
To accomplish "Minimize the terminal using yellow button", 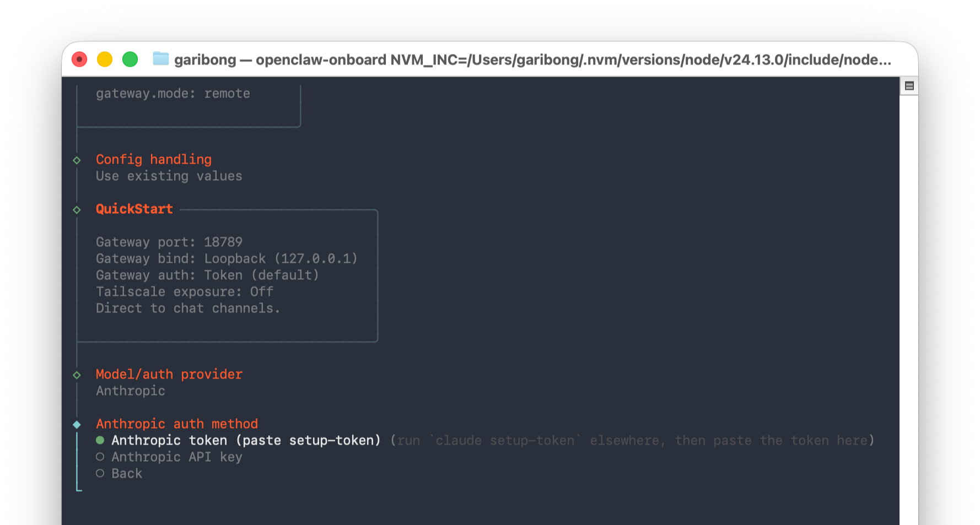I will point(105,59).
